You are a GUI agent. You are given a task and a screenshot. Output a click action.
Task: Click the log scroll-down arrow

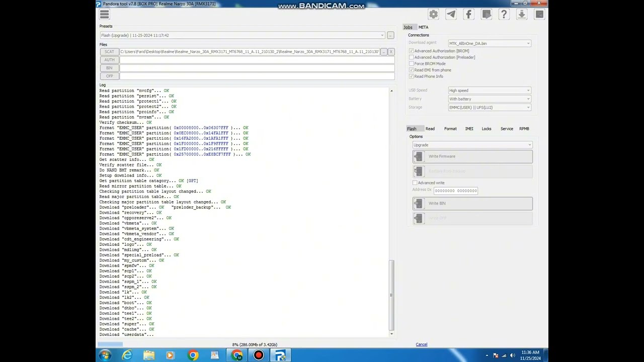(x=391, y=333)
